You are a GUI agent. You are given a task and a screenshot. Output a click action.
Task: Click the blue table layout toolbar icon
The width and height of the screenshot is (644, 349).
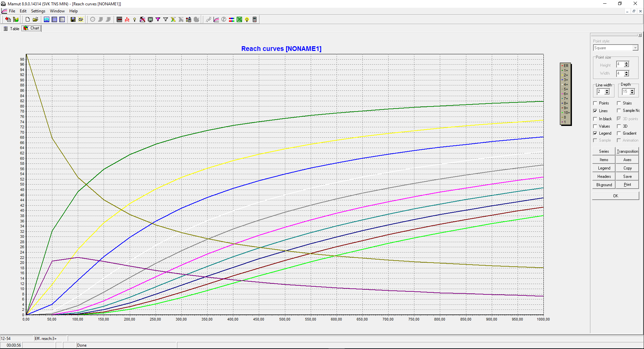click(x=54, y=19)
